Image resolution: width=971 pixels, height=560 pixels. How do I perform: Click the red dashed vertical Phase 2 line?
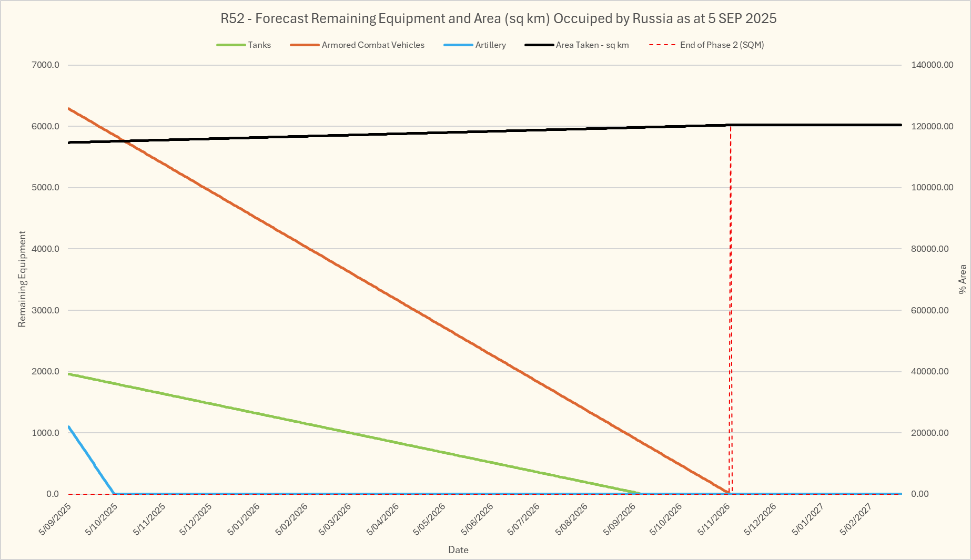(x=730, y=315)
